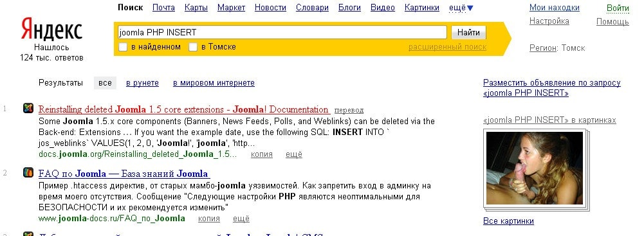Viewport: 644px width, 236px height.
Task: Click «перевод» next to first result
Action: (349, 110)
